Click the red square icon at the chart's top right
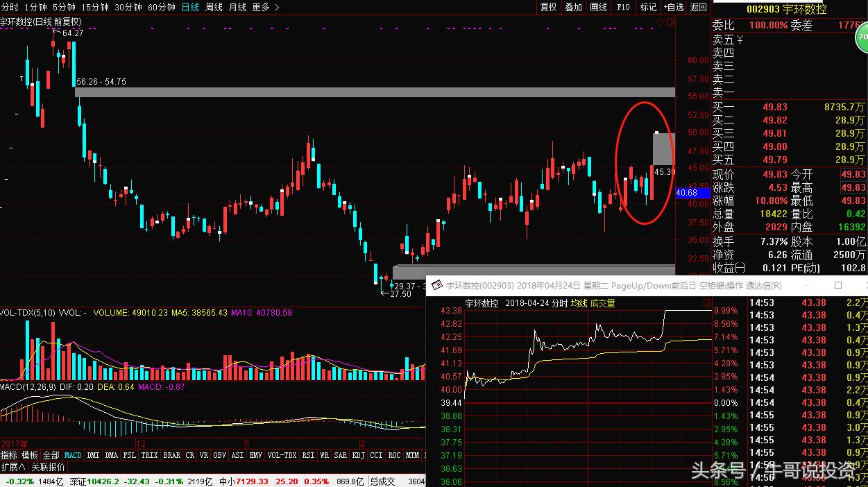The width and height of the screenshot is (868, 487). click(670, 22)
